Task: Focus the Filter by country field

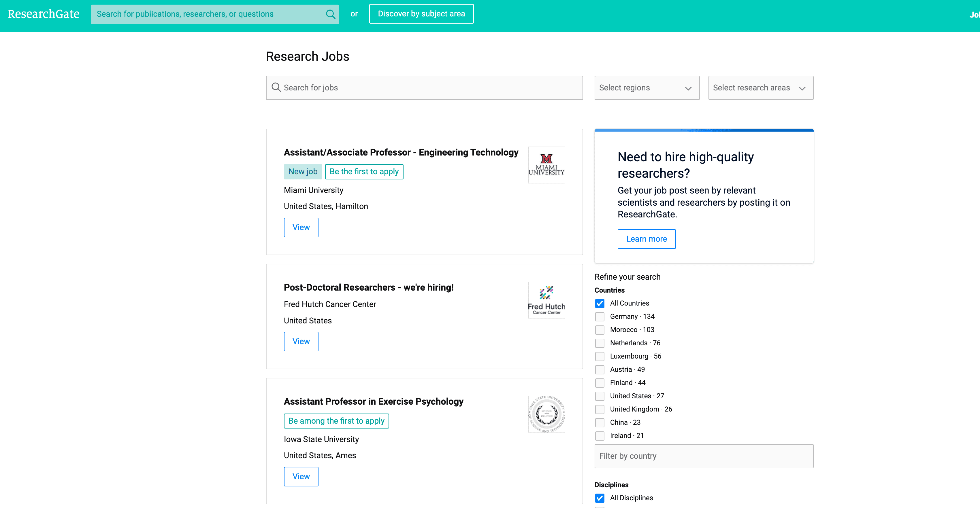Action: click(x=703, y=456)
